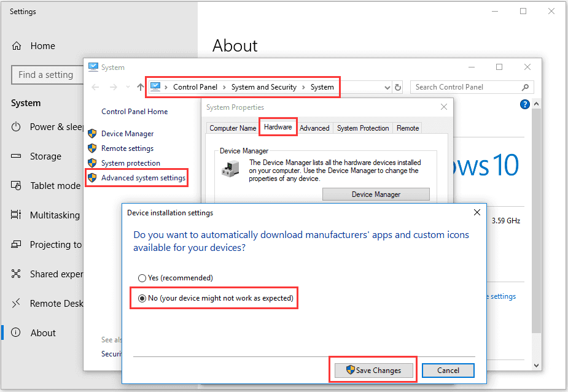Image resolution: width=568 pixels, height=392 pixels.
Task: Select the Shared experiences icon
Action: 15,274
